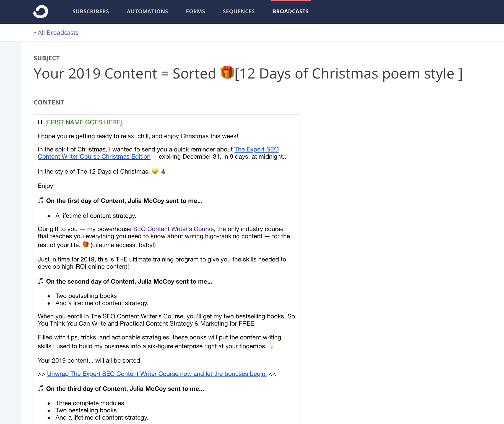This screenshot has width=504, height=424.
Task: Click Unwrap The Expert SEO Content Writer Course link
Action: click(x=157, y=374)
